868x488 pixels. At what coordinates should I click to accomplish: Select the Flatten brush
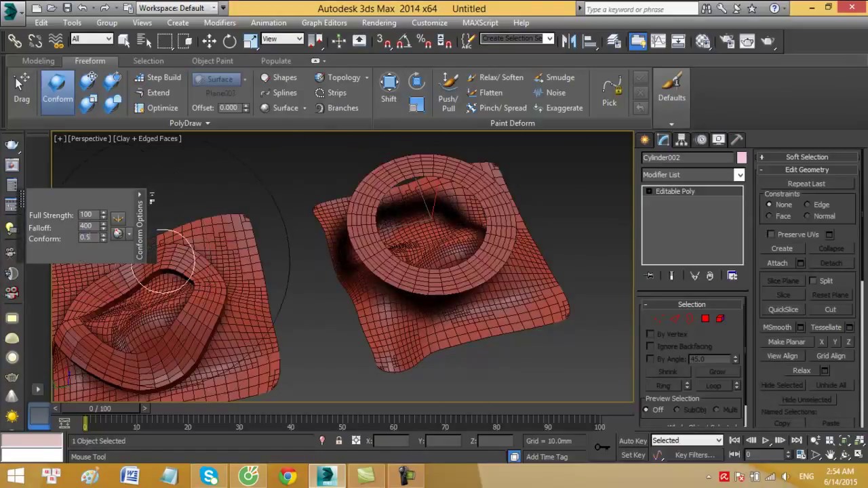(485, 93)
